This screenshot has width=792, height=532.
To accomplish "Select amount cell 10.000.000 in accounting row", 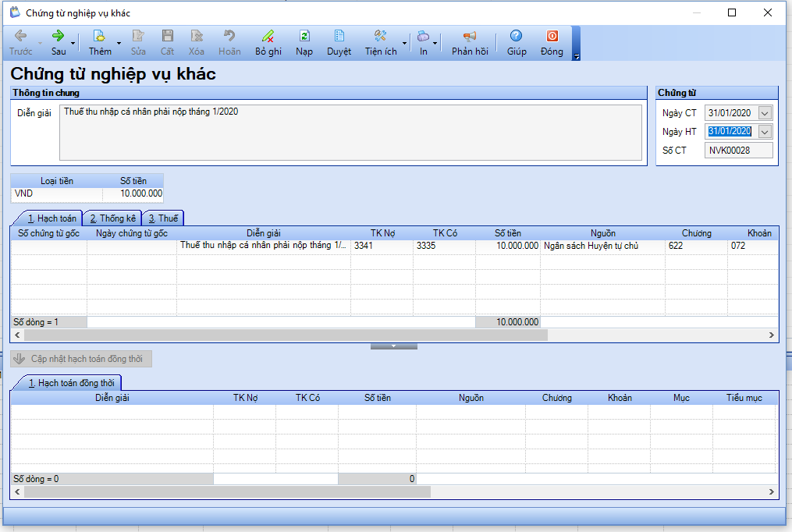I will tap(508, 246).
